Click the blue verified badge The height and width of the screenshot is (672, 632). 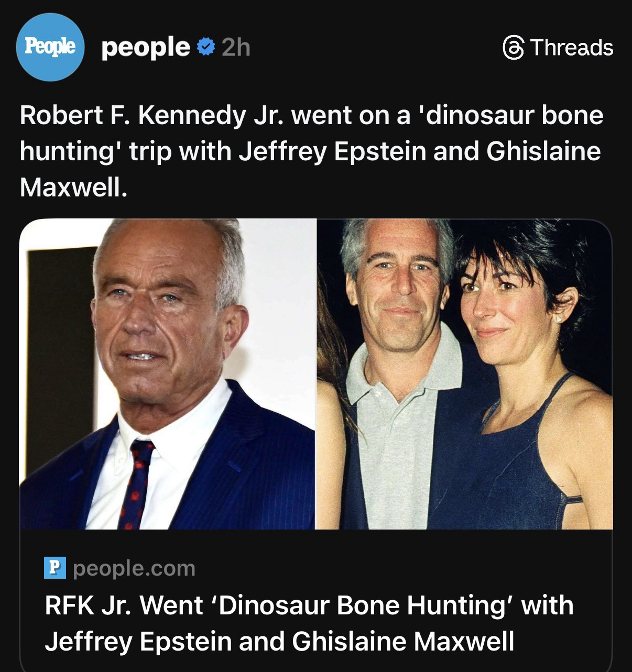pyautogui.click(x=205, y=48)
